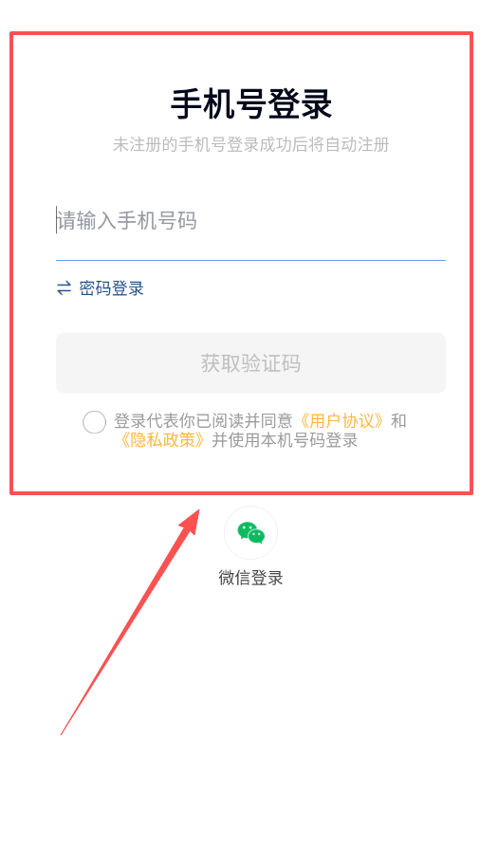Click the word 和 between the policy links
Viewport: 498px width, 868px height.
click(398, 420)
